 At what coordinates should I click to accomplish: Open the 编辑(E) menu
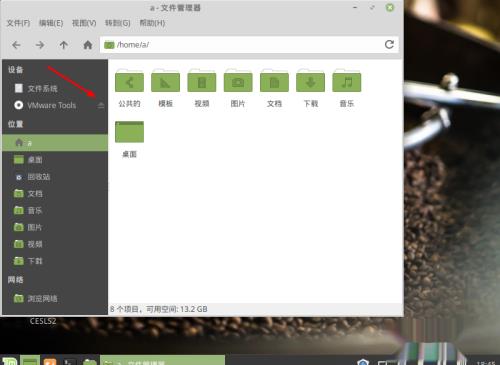tap(51, 23)
